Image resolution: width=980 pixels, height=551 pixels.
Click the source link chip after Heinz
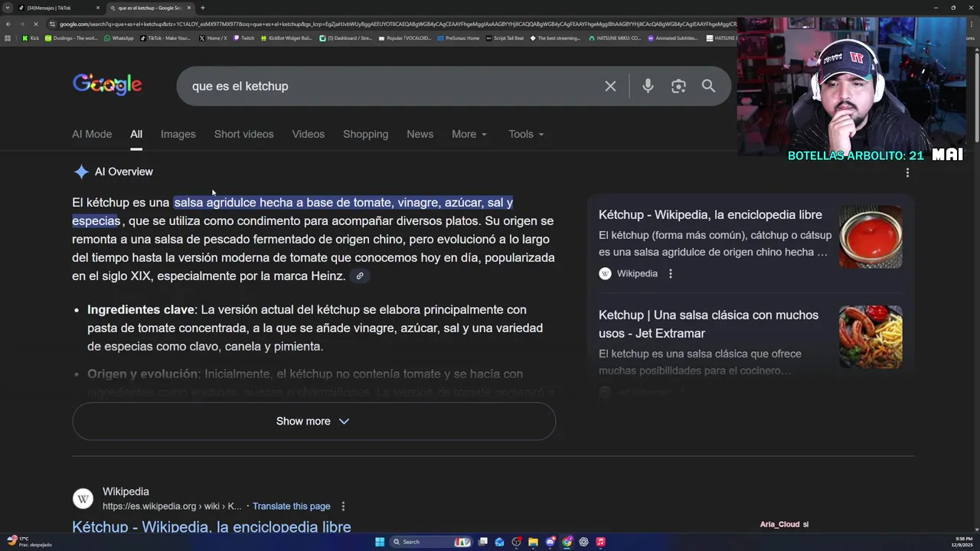(x=359, y=276)
